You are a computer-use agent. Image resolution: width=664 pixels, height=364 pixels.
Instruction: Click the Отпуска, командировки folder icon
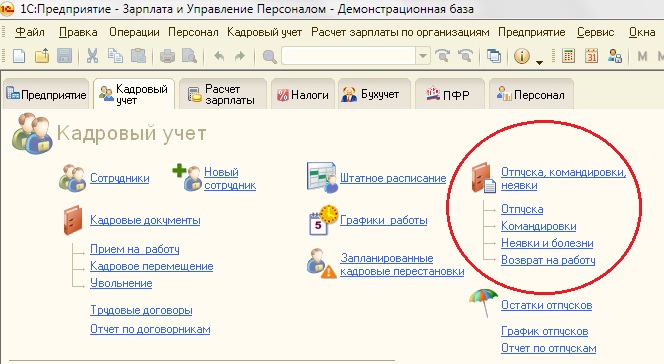tap(483, 178)
